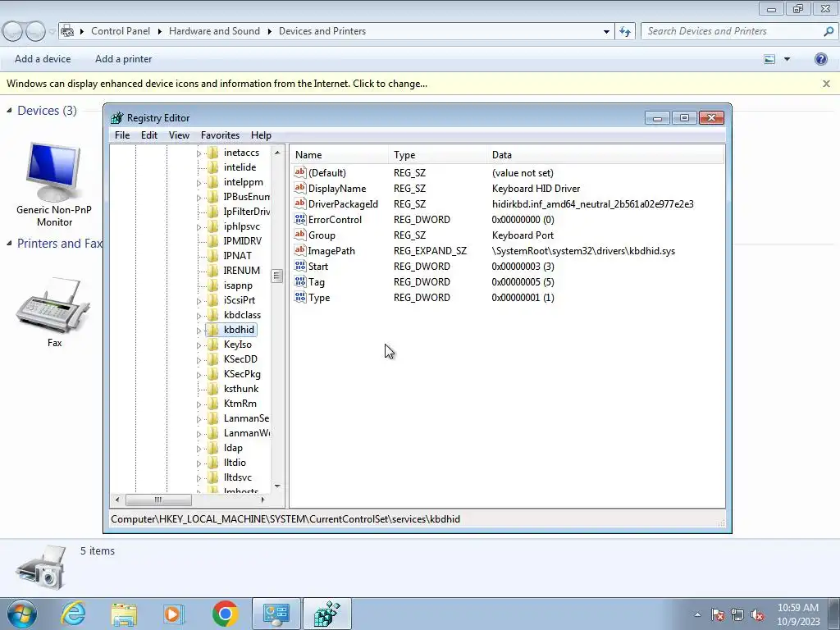The height and width of the screenshot is (630, 840).
Task: Select the (Default) string value icon
Action: [x=300, y=172]
